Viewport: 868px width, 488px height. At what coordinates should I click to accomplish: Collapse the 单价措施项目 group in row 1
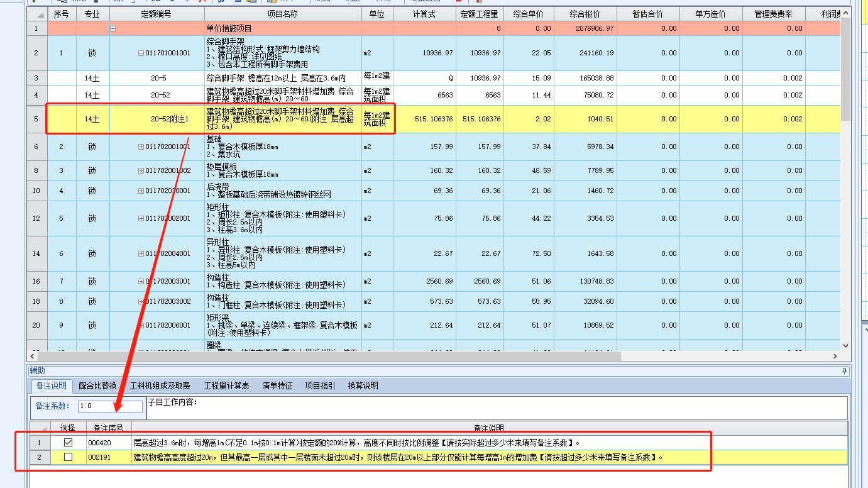113,28
